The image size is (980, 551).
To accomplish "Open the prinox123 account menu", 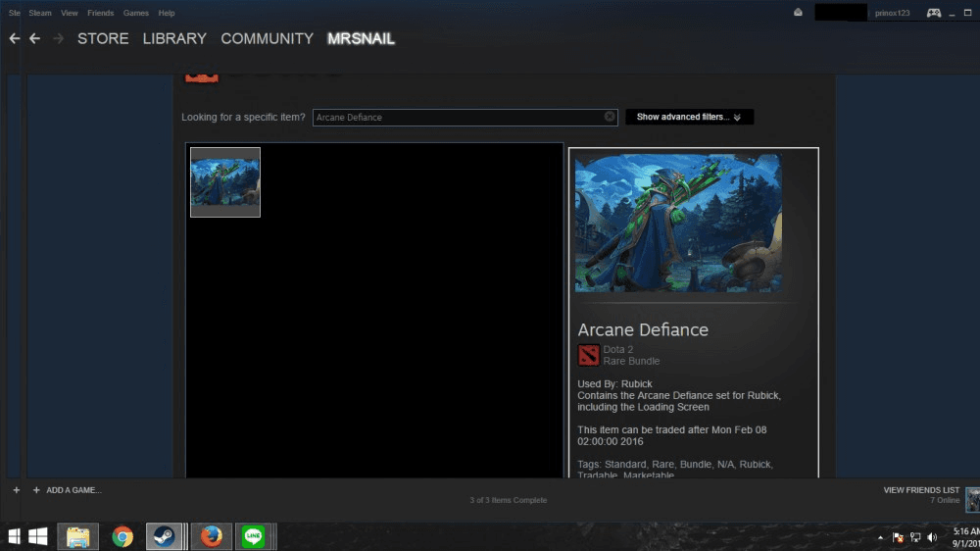I will pyautogui.click(x=892, y=13).
